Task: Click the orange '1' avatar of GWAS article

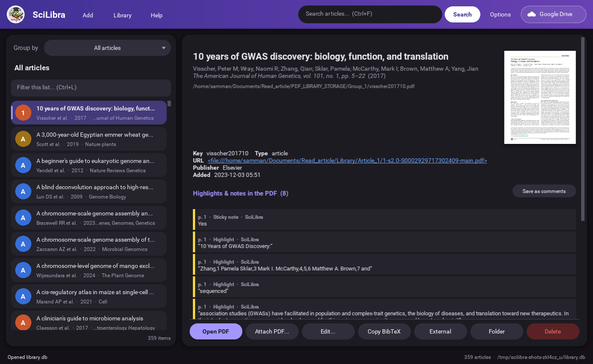Action: click(x=23, y=113)
